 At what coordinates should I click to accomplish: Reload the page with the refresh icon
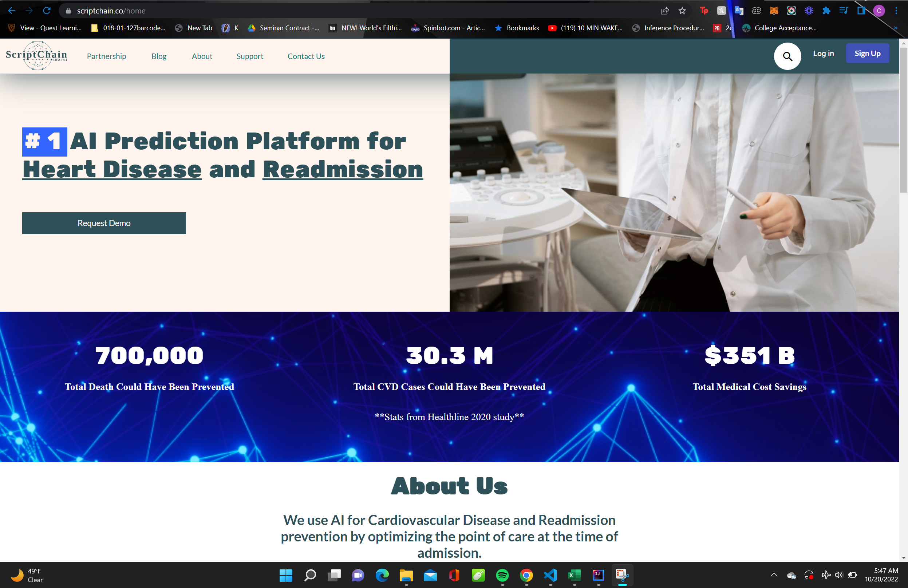(x=47, y=11)
